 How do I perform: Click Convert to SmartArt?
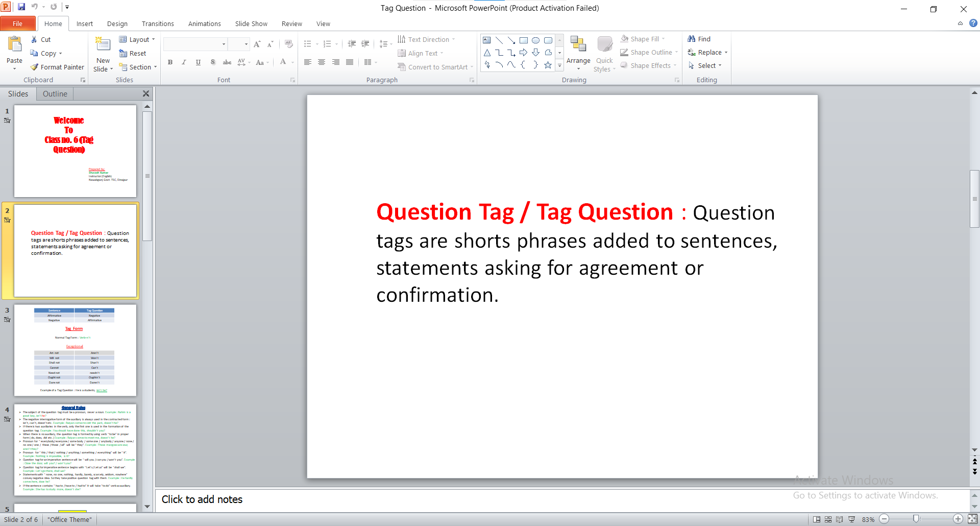pyautogui.click(x=435, y=67)
